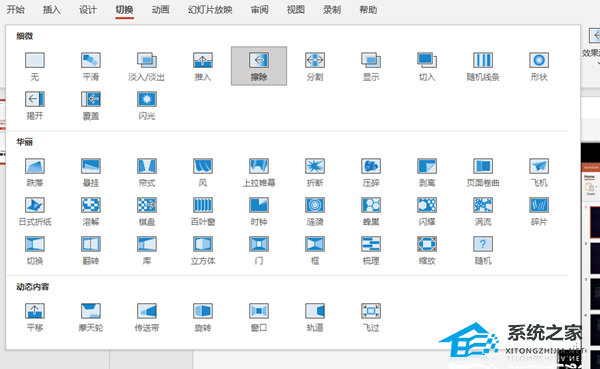Apply the 随机 question-mark transition

[x=483, y=250]
